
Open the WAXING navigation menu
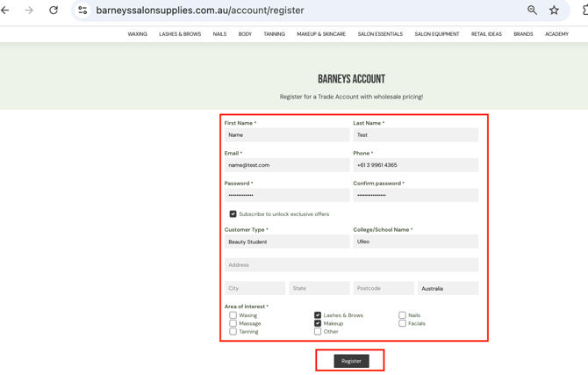[x=137, y=34]
